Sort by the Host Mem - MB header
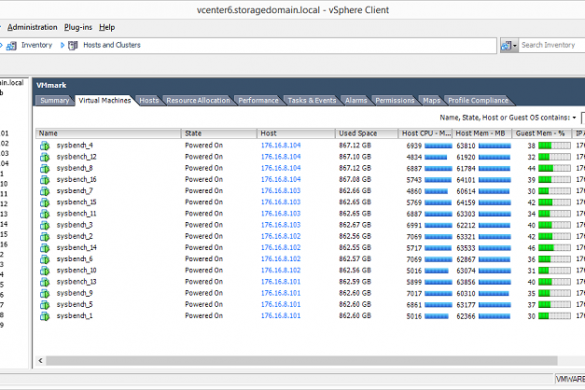The width and height of the screenshot is (585, 390). coord(482,133)
